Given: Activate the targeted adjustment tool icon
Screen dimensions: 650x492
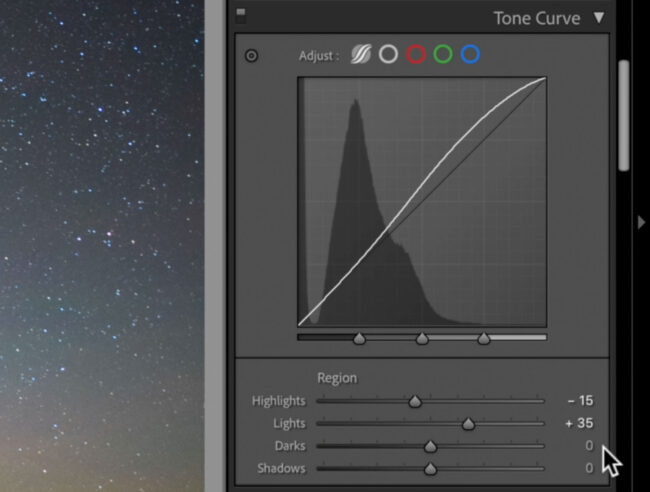Looking at the screenshot, I should coord(251,56).
